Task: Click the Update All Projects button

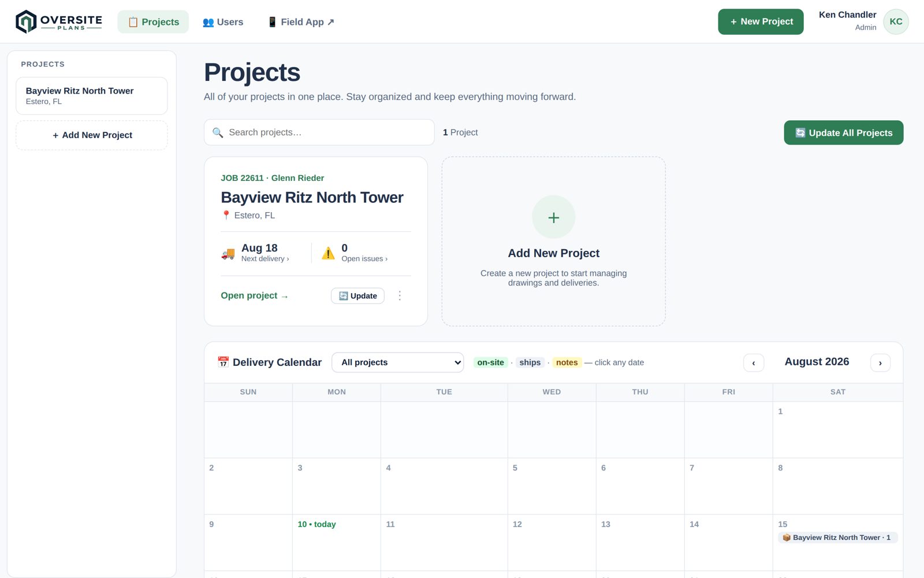Action: coord(843,133)
